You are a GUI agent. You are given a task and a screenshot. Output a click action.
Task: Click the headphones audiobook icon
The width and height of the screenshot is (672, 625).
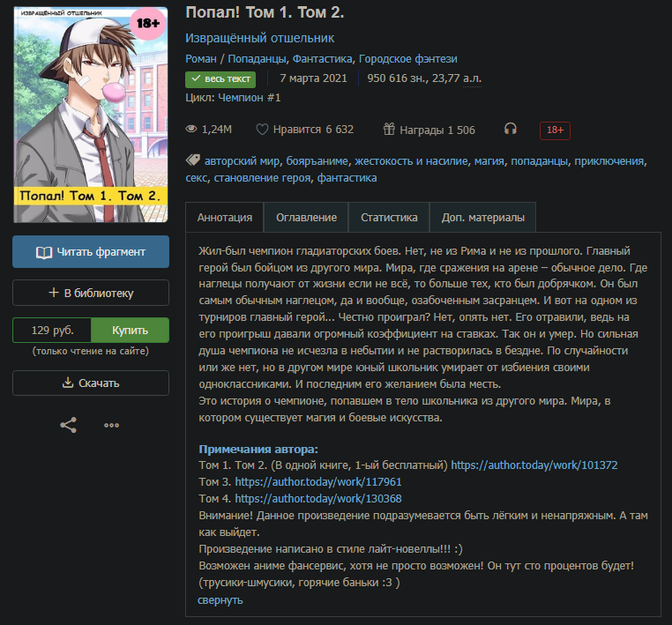pyautogui.click(x=511, y=129)
